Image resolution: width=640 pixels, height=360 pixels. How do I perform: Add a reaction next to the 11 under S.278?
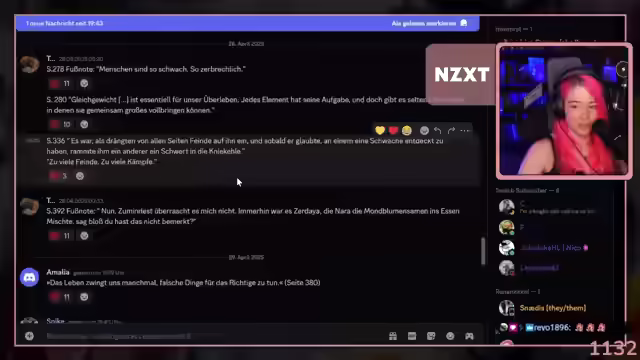point(84,84)
